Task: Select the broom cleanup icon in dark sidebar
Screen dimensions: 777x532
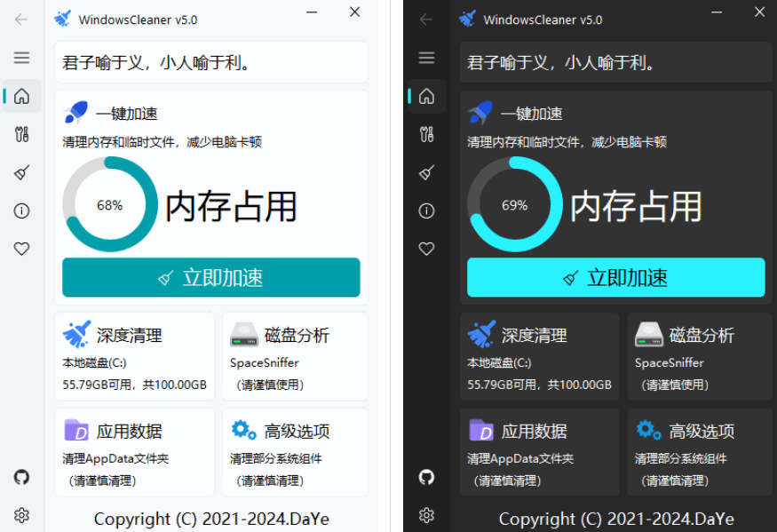Action: pyautogui.click(x=426, y=172)
